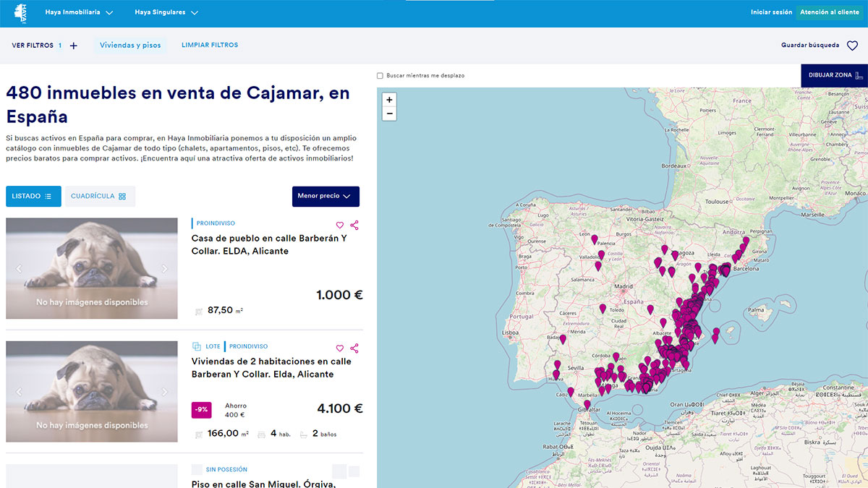
Task: Share the Casa de pueblo listing
Action: [x=354, y=225]
